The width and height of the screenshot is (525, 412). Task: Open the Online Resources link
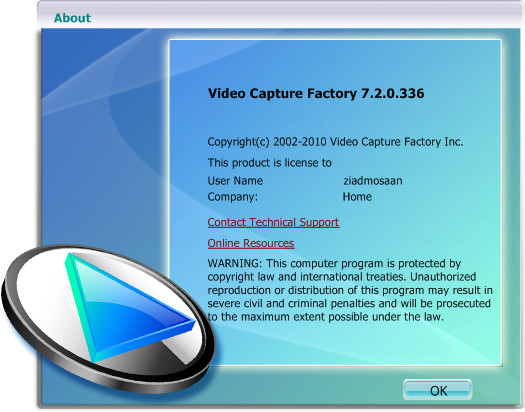pyautogui.click(x=251, y=243)
